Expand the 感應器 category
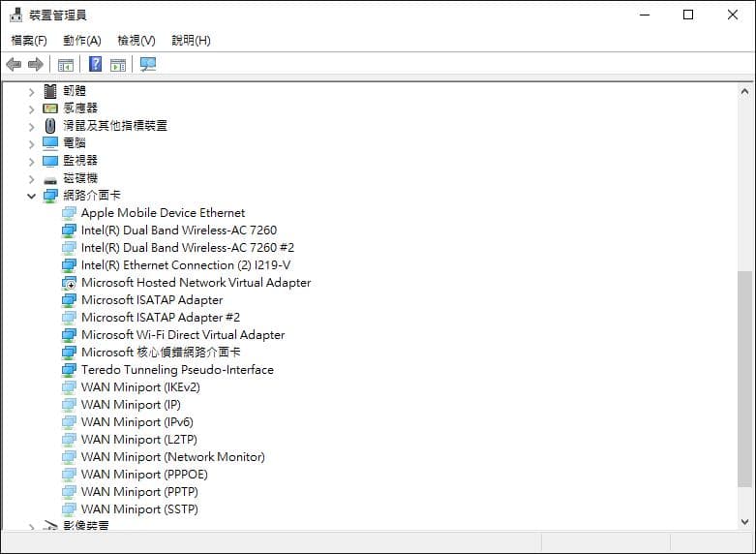This screenshot has height=554, width=756. [31, 109]
